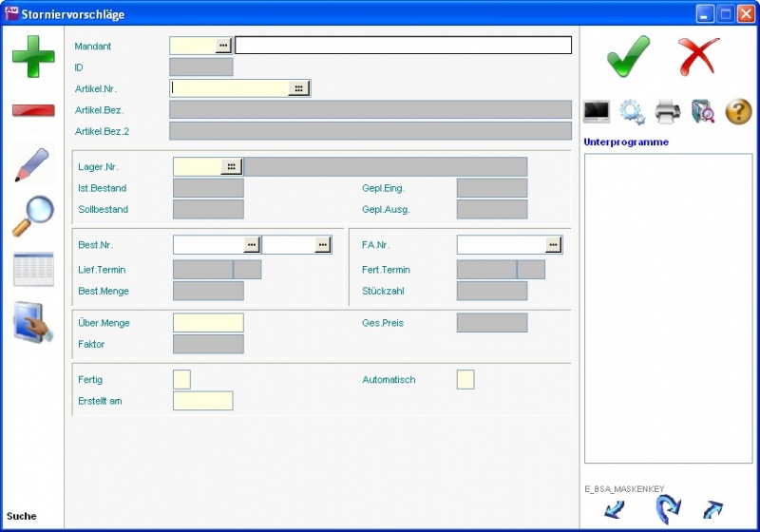Click the gear settings icon

pyautogui.click(x=632, y=111)
